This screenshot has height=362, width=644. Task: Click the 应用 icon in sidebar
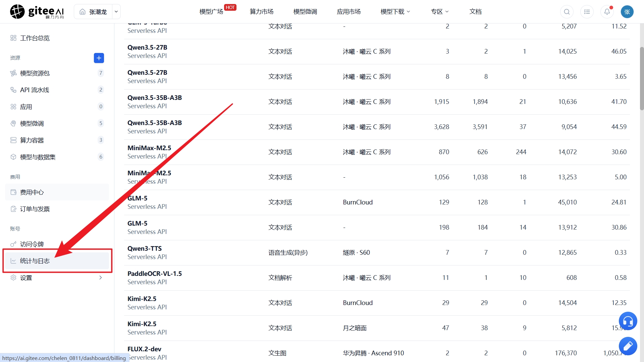(13, 107)
